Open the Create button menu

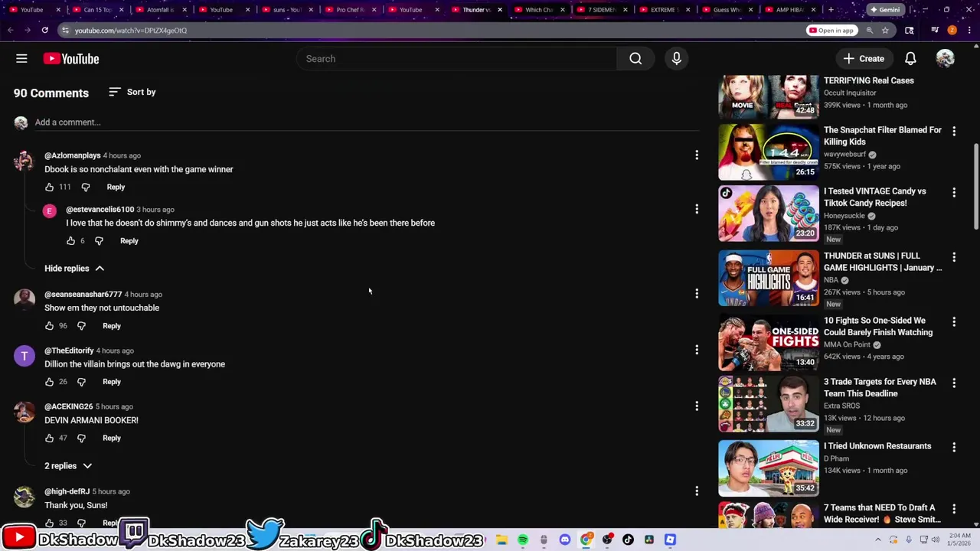[x=864, y=59]
